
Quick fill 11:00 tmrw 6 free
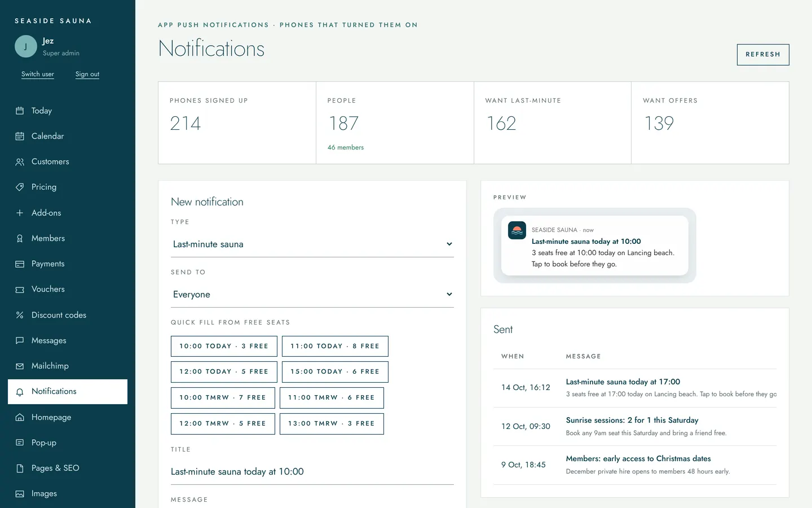332,398
